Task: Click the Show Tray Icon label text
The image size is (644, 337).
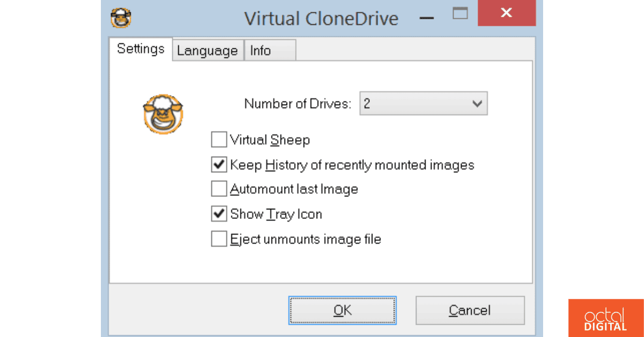Action: pyautogui.click(x=275, y=214)
